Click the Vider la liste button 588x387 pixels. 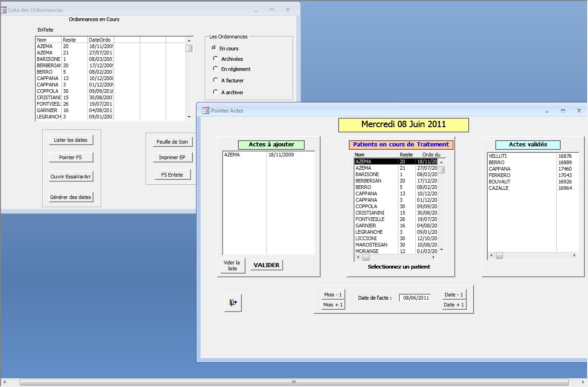(x=233, y=266)
